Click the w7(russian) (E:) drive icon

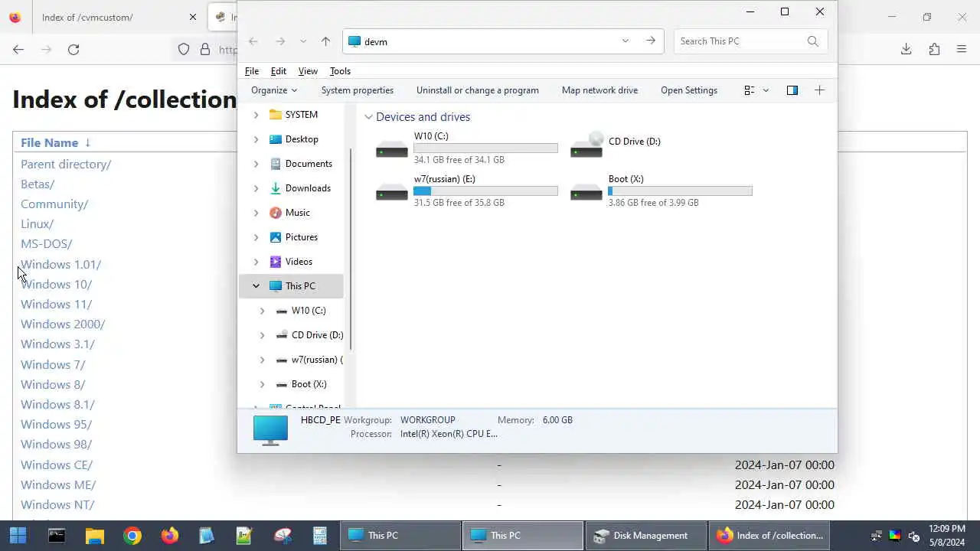(392, 191)
